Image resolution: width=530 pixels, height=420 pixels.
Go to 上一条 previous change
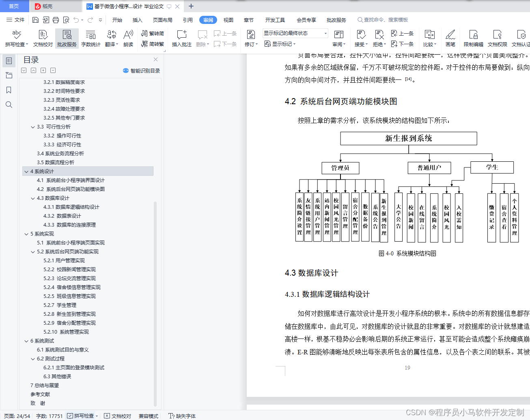[402, 34]
